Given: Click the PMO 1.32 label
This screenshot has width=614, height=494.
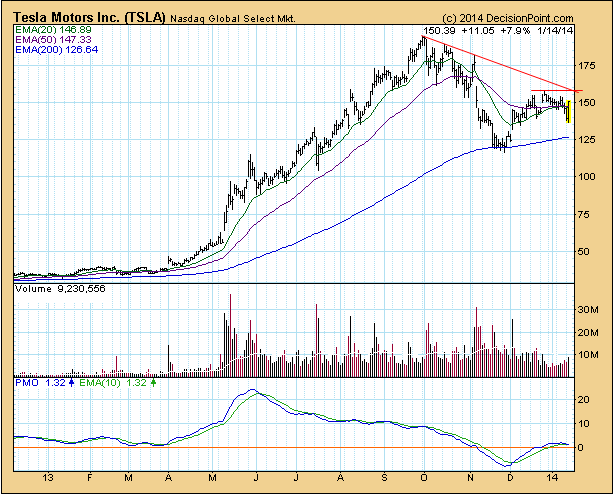Looking at the screenshot, I should (x=38, y=381).
